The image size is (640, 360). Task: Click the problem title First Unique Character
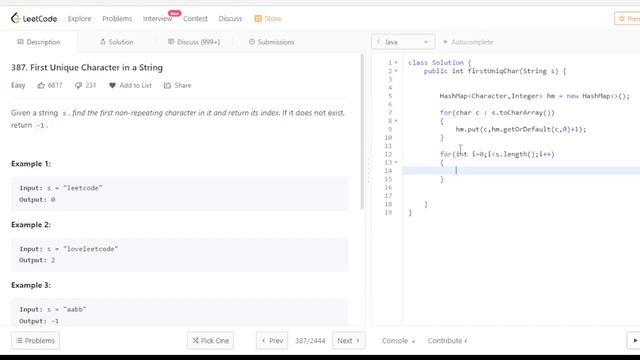(87, 67)
